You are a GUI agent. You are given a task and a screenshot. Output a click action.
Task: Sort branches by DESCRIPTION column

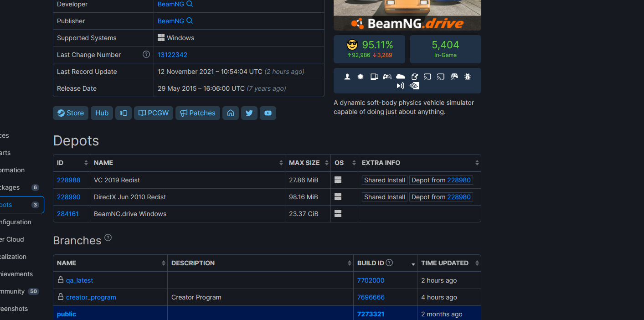[261, 263]
